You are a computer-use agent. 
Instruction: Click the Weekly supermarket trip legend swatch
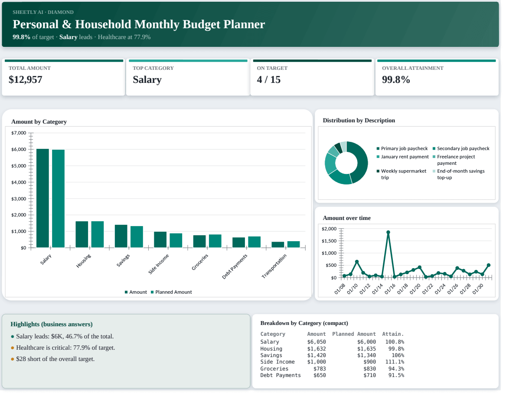coord(378,171)
